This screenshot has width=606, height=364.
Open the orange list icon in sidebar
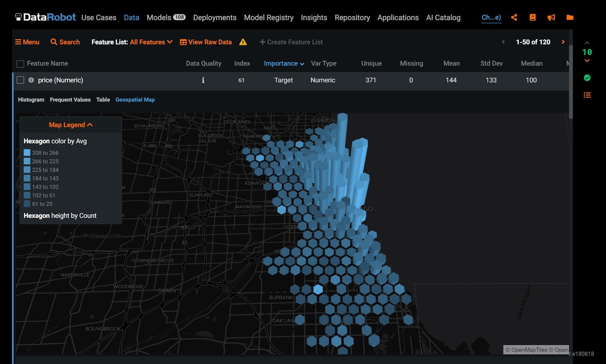coord(587,95)
